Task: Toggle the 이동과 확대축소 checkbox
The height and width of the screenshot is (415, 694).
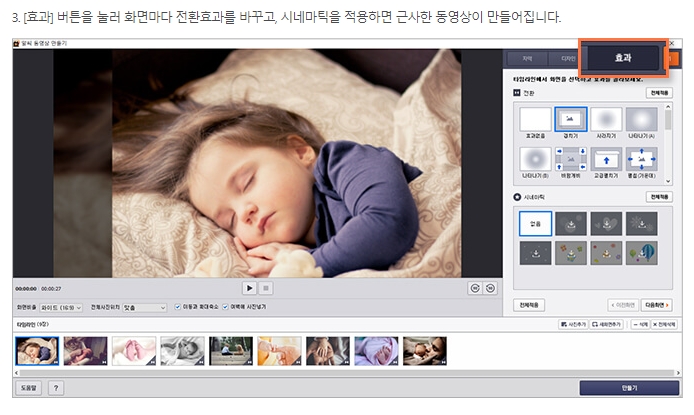Action: click(177, 307)
